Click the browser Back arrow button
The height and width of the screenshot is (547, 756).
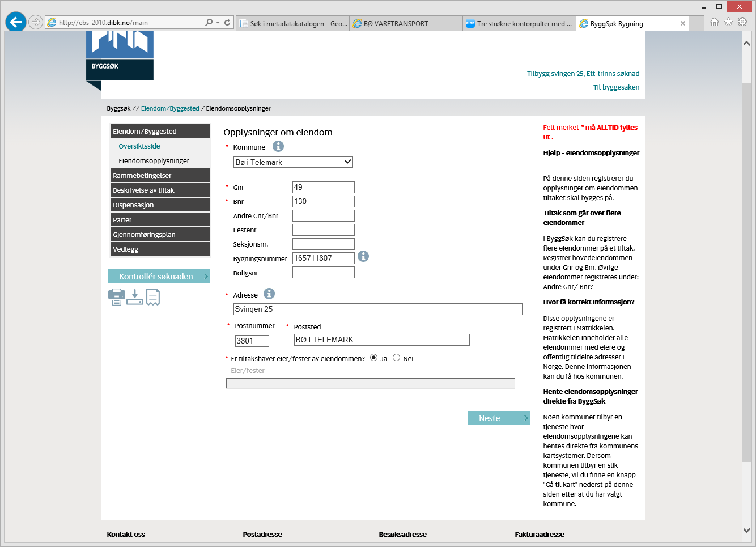[16, 22]
